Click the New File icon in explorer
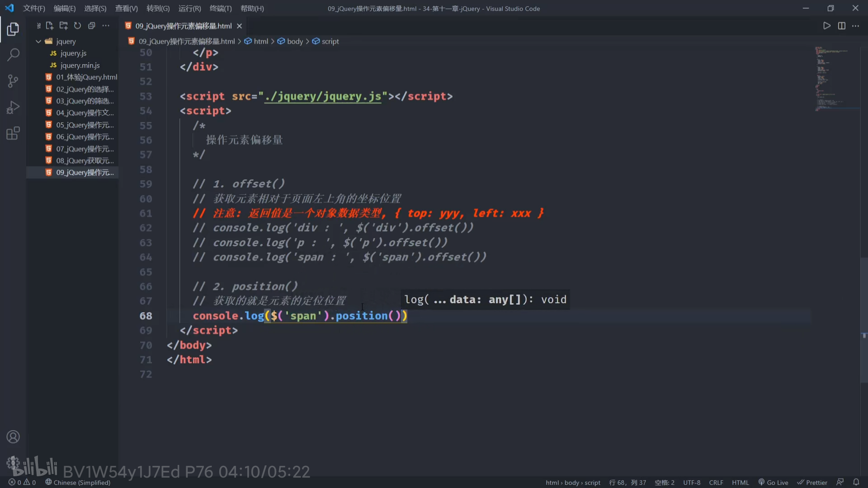 pyautogui.click(x=50, y=26)
